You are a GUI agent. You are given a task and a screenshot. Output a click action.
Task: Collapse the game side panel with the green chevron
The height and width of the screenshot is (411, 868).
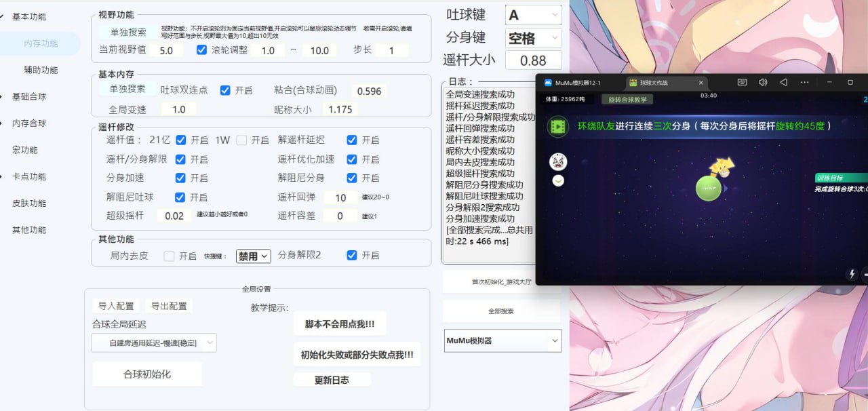[558, 181]
